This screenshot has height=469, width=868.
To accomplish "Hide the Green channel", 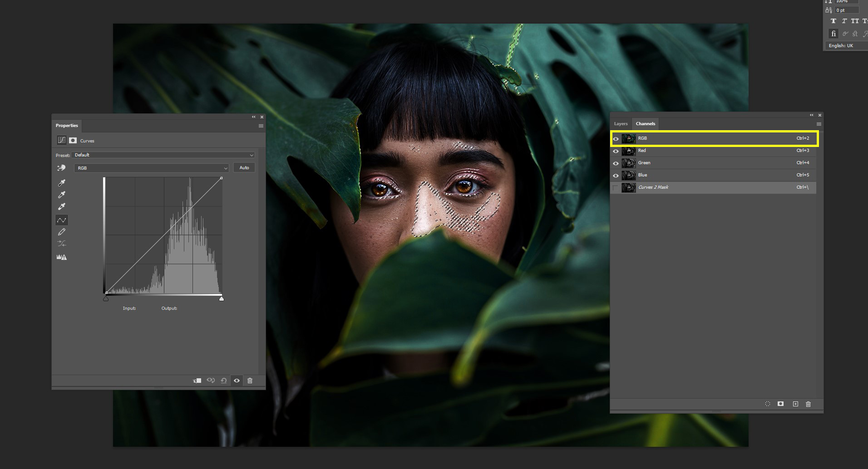I will (616, 163).
